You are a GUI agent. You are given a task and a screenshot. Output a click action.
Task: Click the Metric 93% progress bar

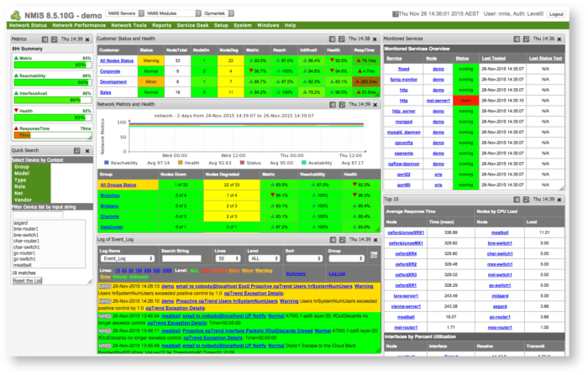(x=53, y=65)
